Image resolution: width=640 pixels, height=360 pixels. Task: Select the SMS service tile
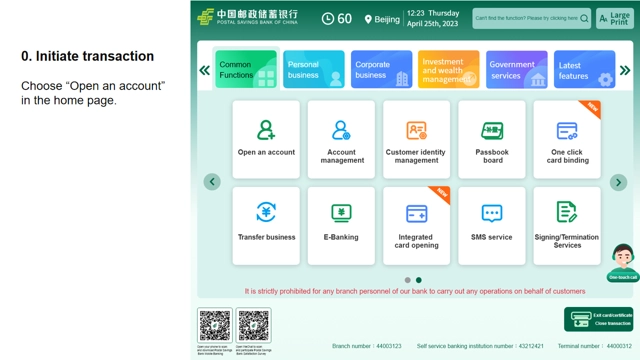tap(492, 226)
